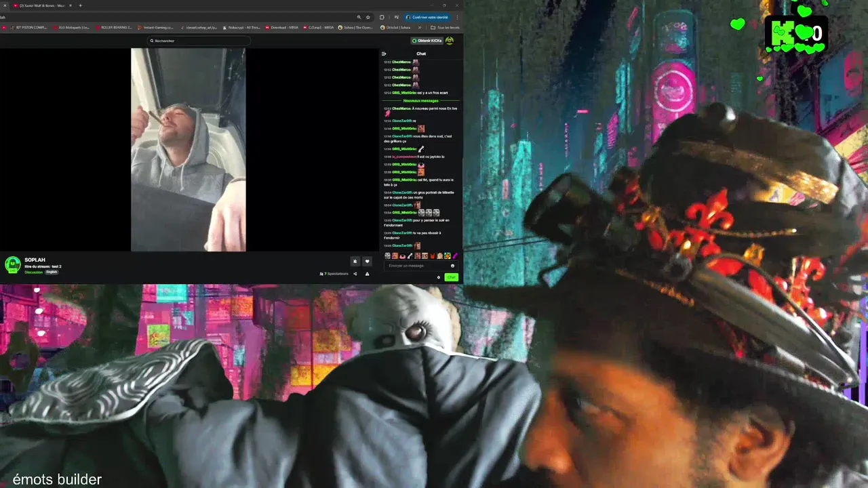868x488 pixels.
Task: Open the Chrome three-dot menu
Action: click(x=457, y=17)
